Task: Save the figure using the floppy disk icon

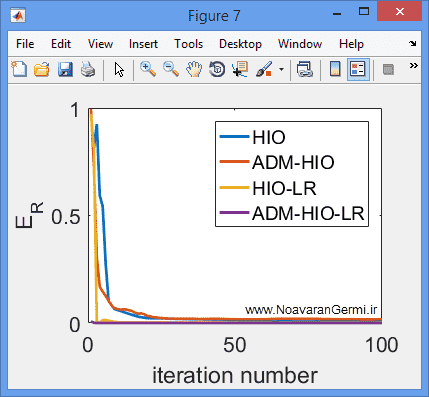Action: (x=65, y=70)
